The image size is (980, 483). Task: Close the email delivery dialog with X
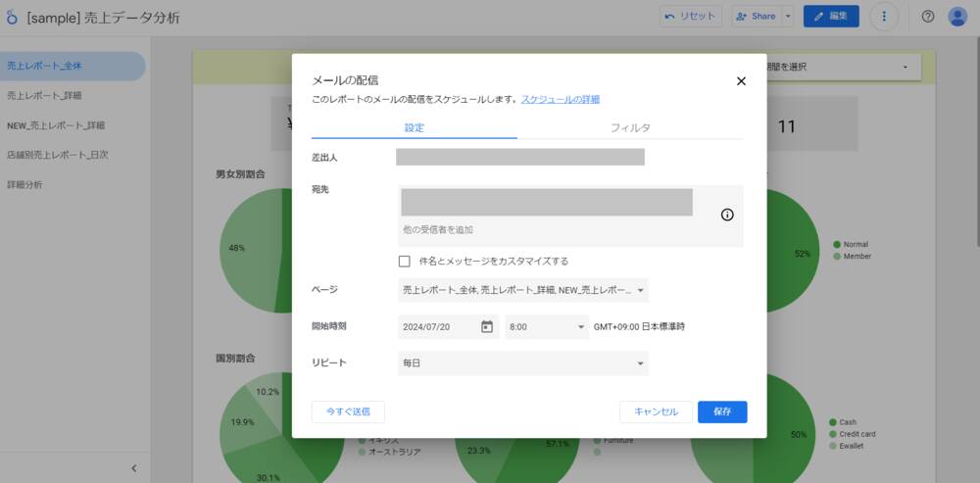click(x=741, y=81)
